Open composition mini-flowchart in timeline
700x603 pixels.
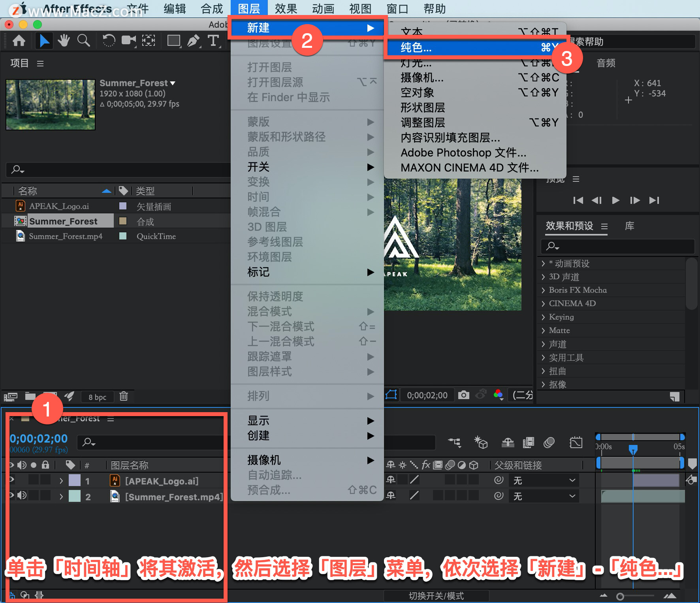455,443
